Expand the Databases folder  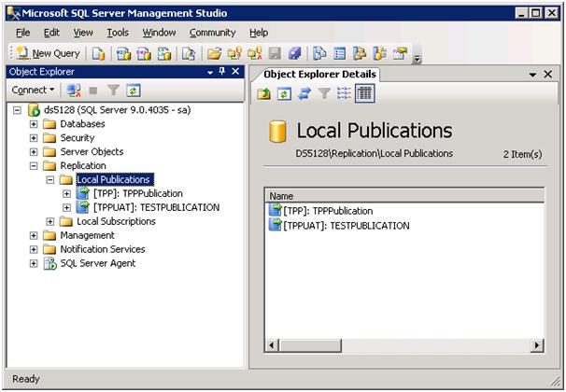point(34,124)
